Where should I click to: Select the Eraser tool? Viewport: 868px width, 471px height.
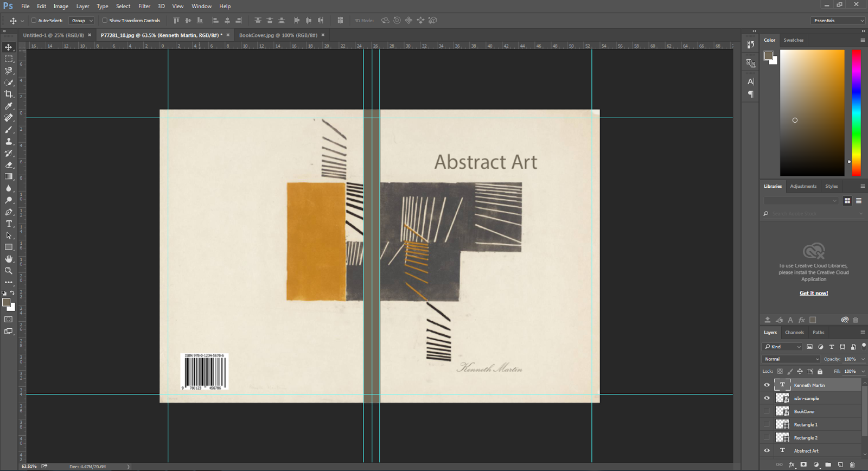point(9,164)
